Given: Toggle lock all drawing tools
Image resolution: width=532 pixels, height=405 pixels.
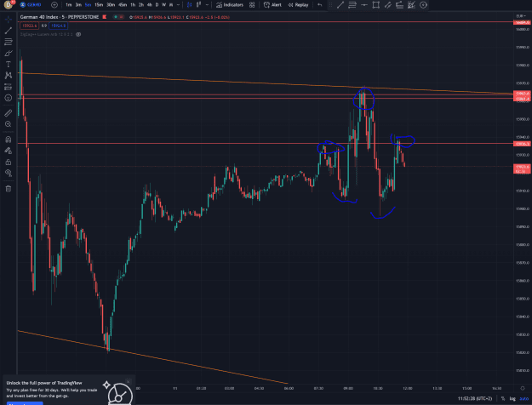Looking at the screenshot, I should coord(9,162).
